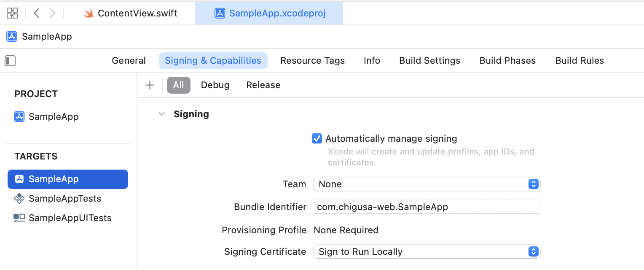Select the Signing & Capabilities tab
The image size is (644, 270).
coord(213,61)
